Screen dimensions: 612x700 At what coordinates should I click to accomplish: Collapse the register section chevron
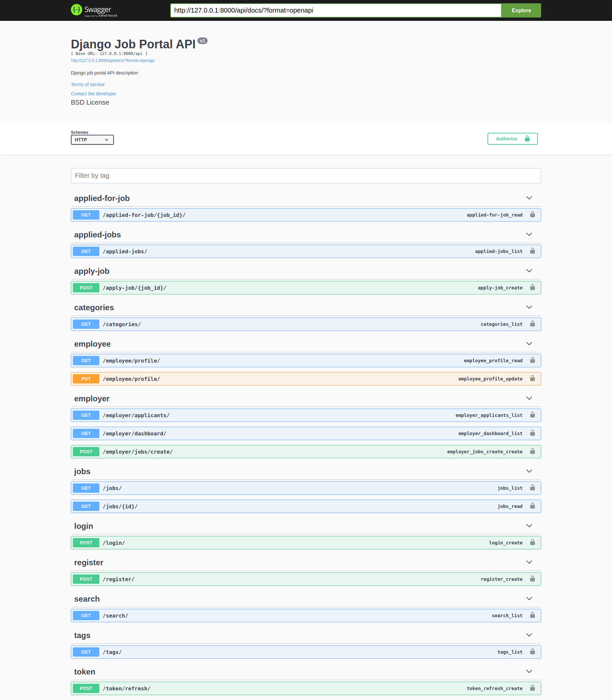(529, 562)
